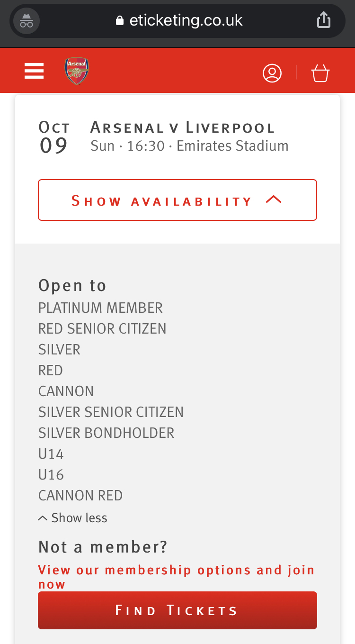
Task: Click the chevron beside Show Availability
Action: 274,200
